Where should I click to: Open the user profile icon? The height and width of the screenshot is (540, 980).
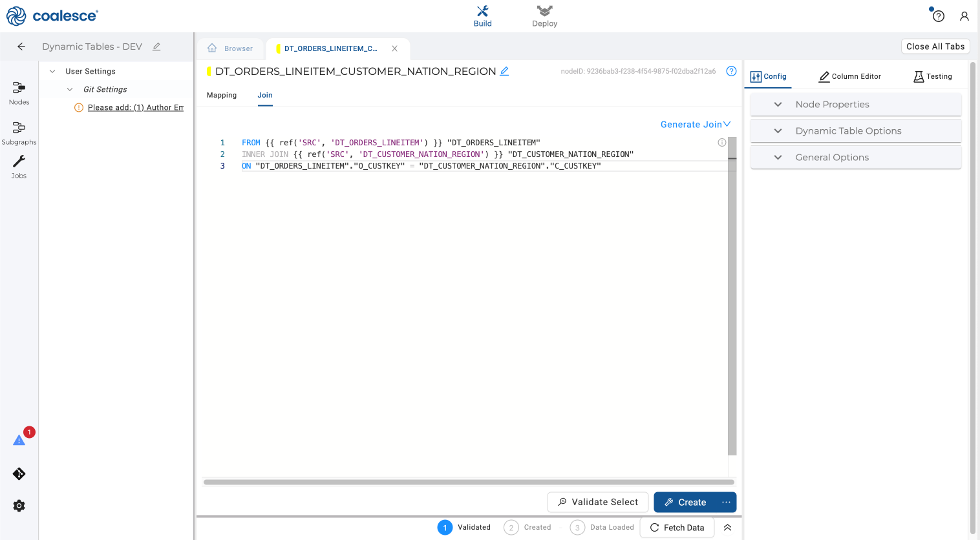coord(964,16)
